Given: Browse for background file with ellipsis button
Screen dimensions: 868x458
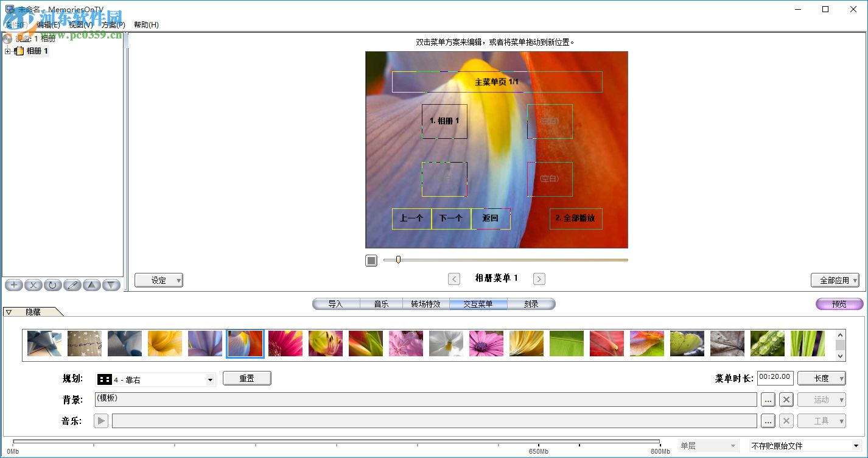Looking at the screenshot, I should tap(768, 400).
